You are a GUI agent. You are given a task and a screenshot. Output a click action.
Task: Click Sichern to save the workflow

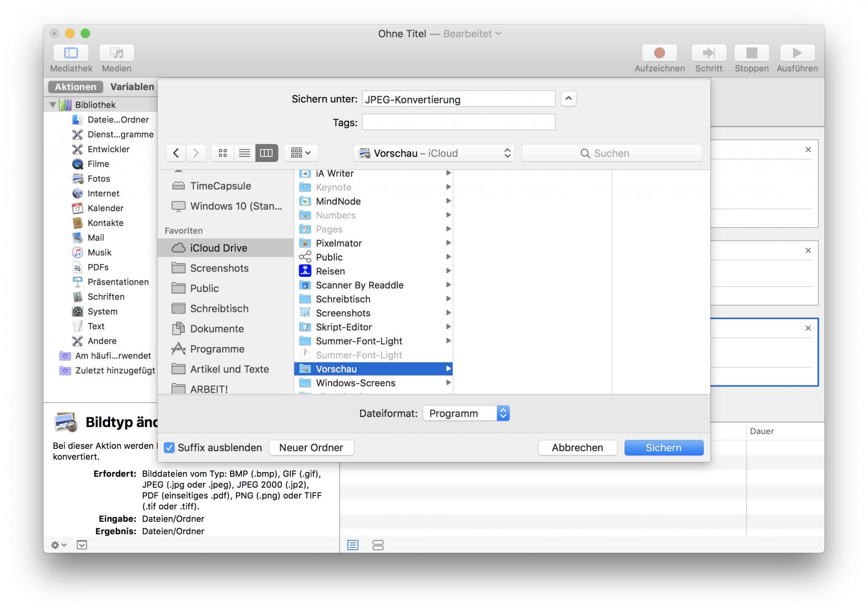(663, 447)
